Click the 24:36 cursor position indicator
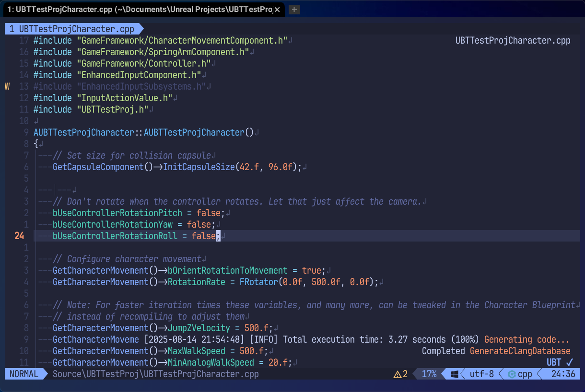The height and width of the screenshot is (392, 585). pos(563,374)
